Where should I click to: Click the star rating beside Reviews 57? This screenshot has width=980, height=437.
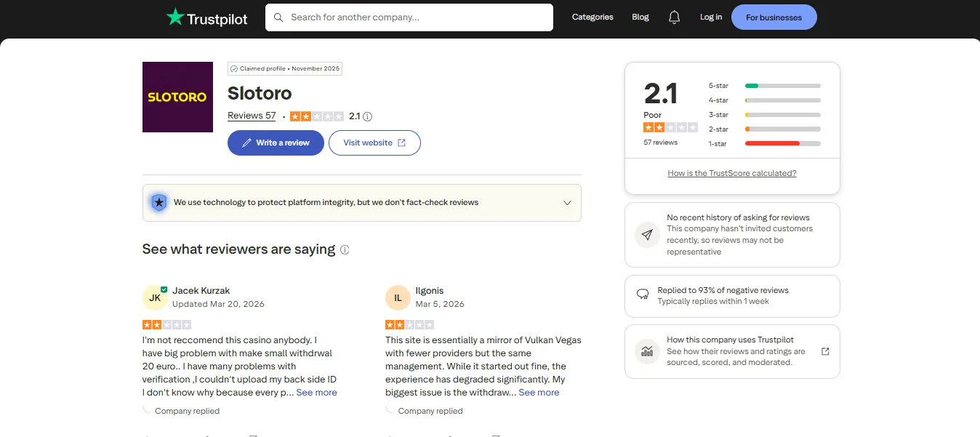tap(317, 116)
